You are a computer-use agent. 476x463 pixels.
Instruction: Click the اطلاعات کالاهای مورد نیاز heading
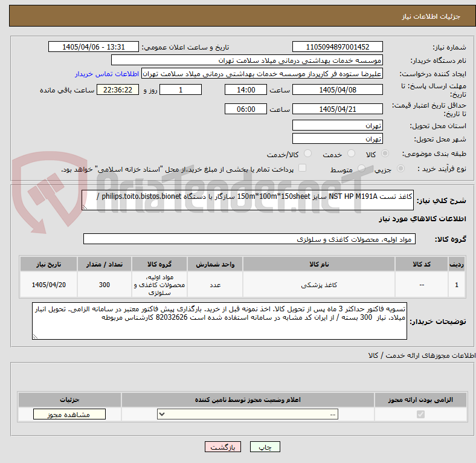(x=422, y=219)
